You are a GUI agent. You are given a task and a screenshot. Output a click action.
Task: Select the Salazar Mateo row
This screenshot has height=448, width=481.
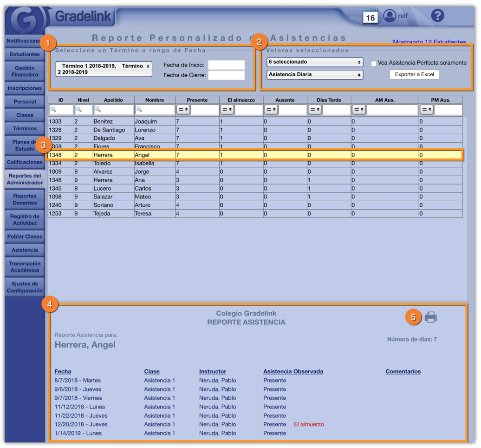click(x=255, y=197)
